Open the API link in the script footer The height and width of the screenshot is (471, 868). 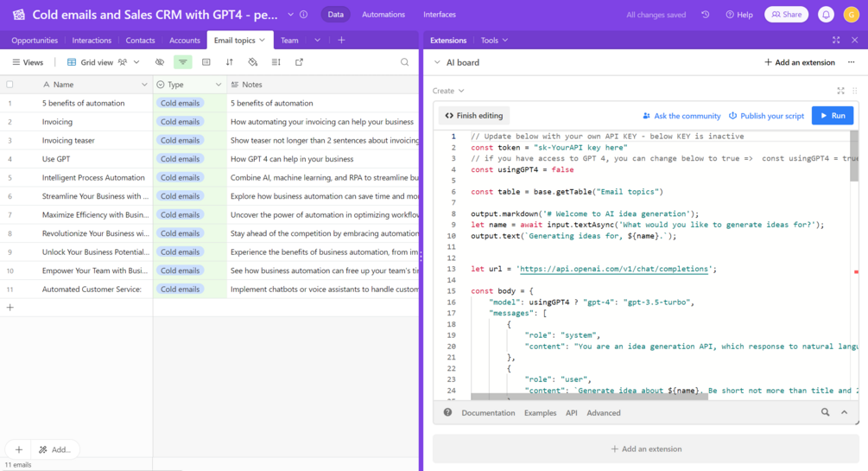[x=571, y=412]
